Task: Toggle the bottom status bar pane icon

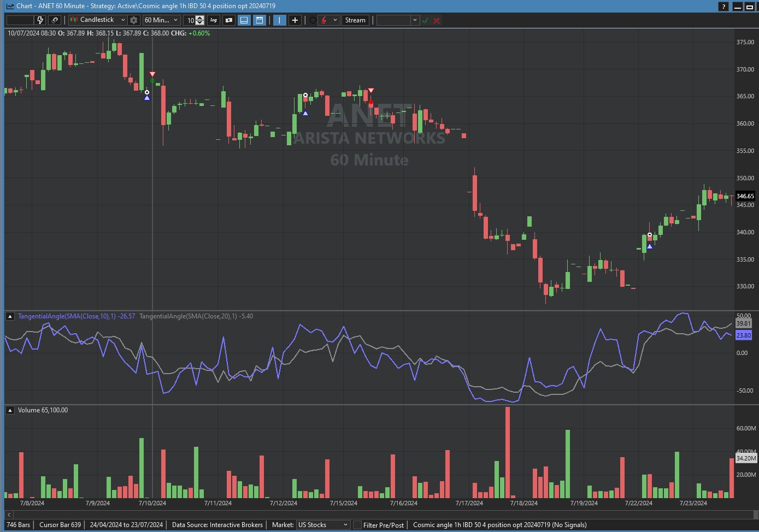Action: pos(244,20)
